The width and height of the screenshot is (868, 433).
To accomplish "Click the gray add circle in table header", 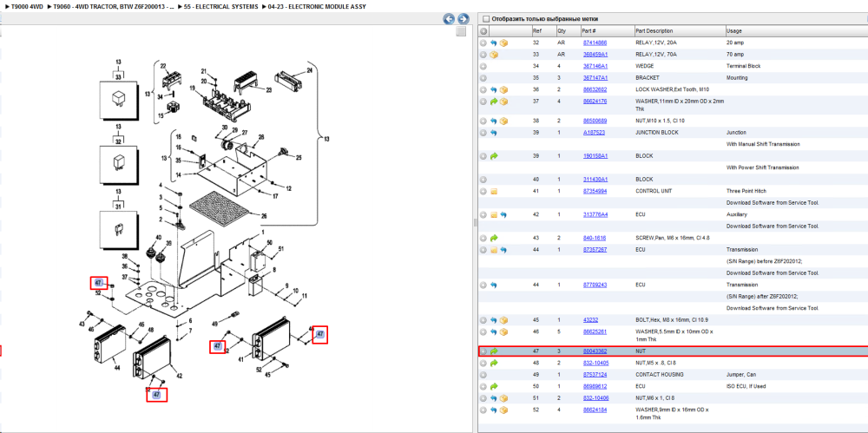I will pos(483,31).
